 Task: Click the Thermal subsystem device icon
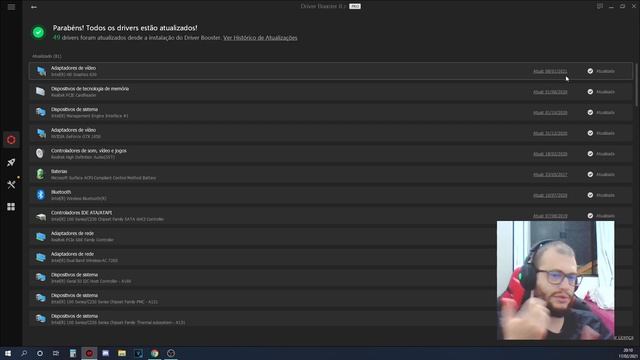click(x=40, y=319)
